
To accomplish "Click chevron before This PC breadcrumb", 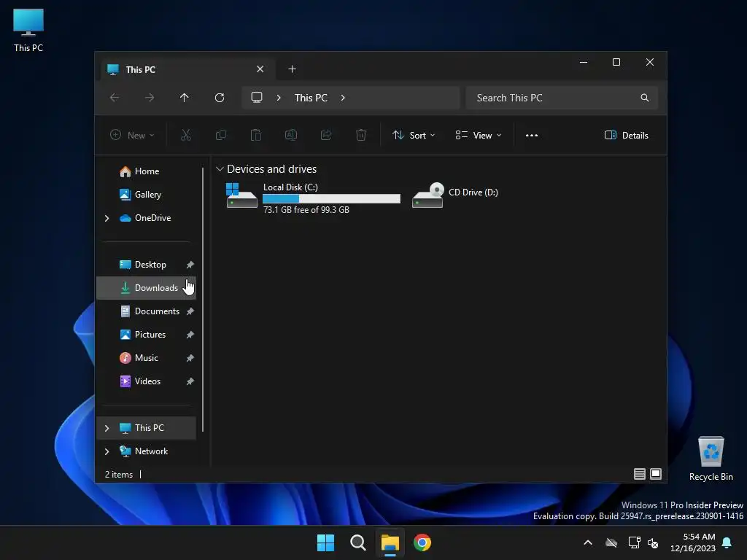I will coord(279,98).
